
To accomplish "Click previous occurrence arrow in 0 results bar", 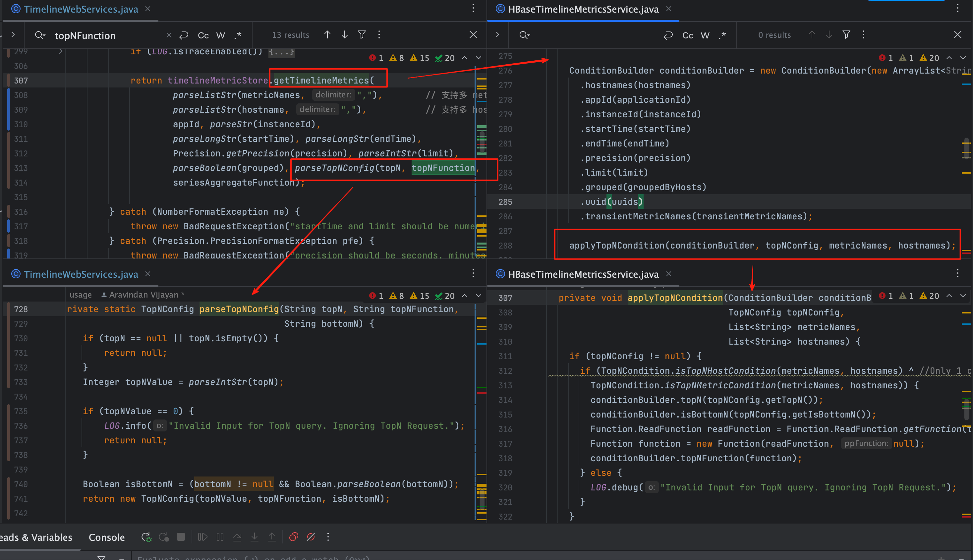I will 812,35.
